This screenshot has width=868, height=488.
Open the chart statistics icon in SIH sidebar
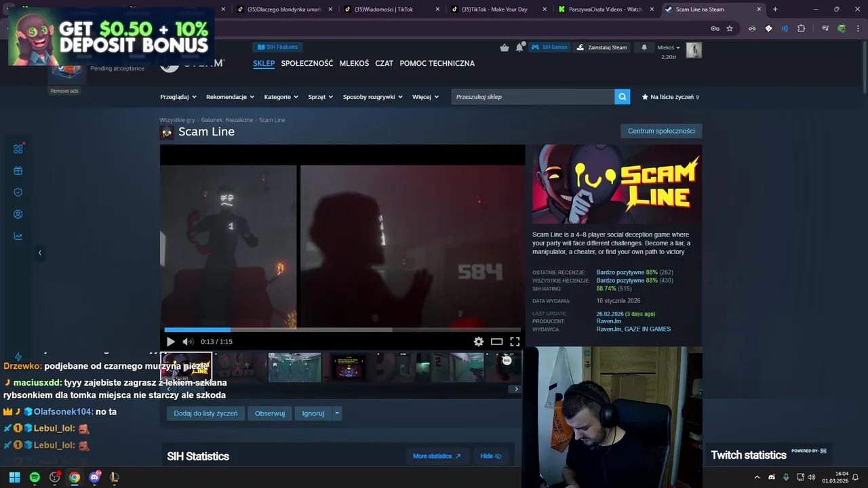tap(18, 237)
